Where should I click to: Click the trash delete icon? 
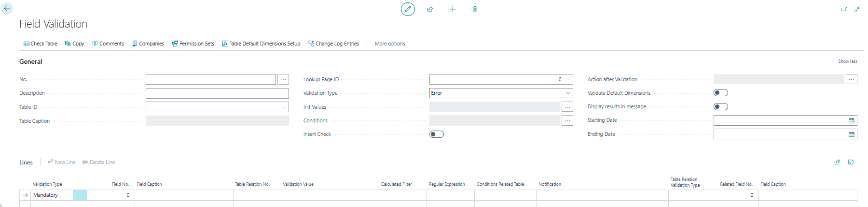click(475, 9)
